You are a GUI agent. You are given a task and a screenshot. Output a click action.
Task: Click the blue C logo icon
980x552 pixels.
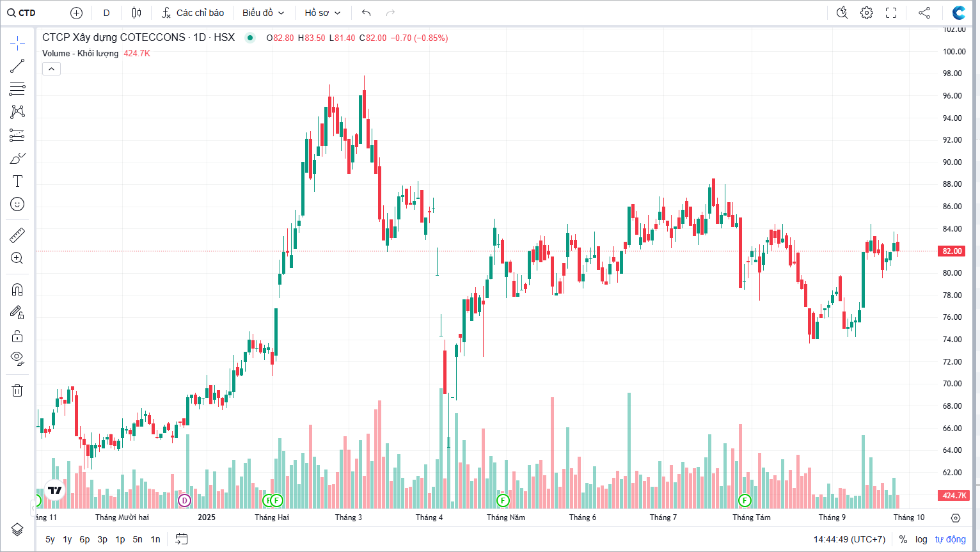tap(959, 13)
